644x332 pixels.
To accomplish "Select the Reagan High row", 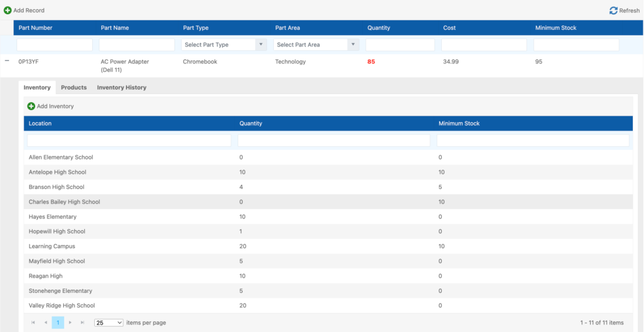I will pos(328,276).
